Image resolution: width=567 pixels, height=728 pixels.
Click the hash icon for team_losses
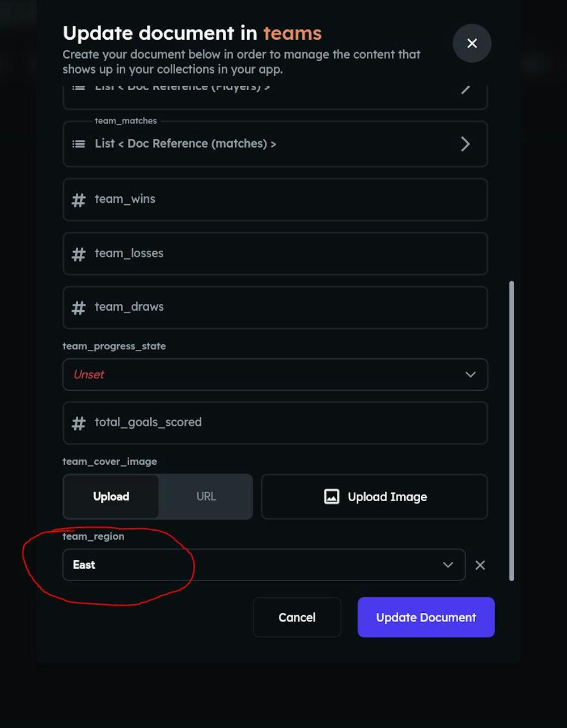(x=79, y=254)
